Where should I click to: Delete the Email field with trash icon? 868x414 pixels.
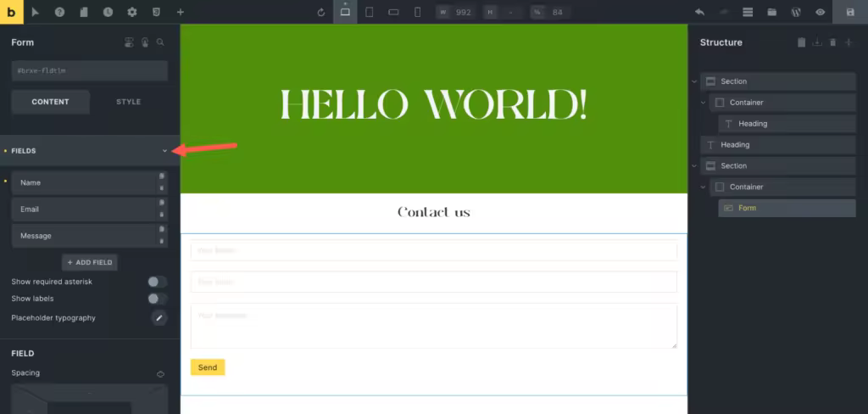click(162, 215)
